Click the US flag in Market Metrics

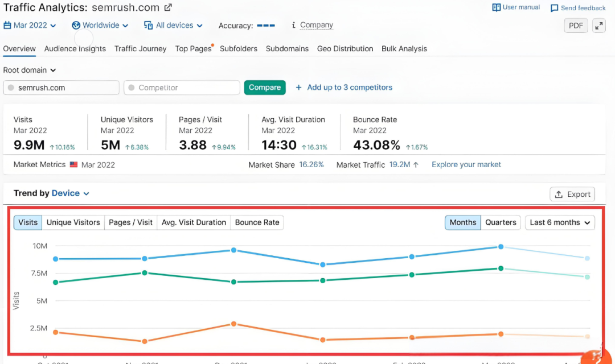point(73,164)
